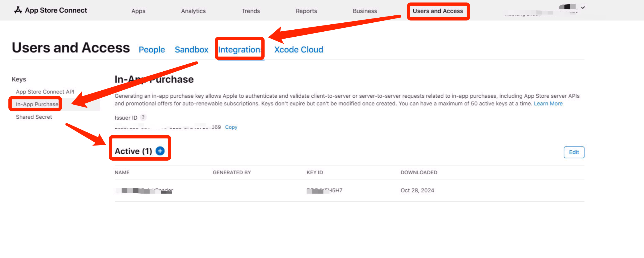Image resolution: width=644 pixels, height=258 pixels.
Task: Open Shared Secret in the Keys sidebar
Action: click(x=34, y=117)
